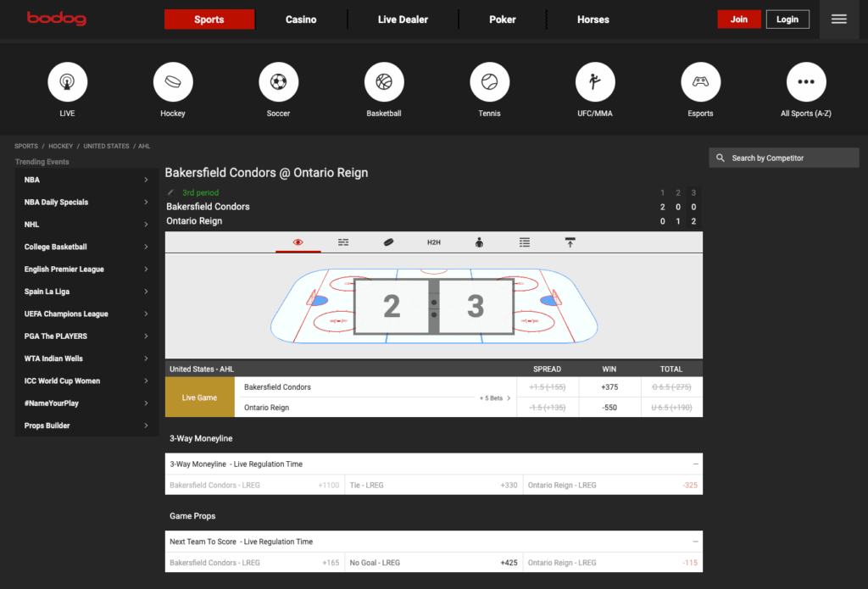Select the statistics bars tab icon
The height and width of the screenshot is (589, 868).
[343, 242]
